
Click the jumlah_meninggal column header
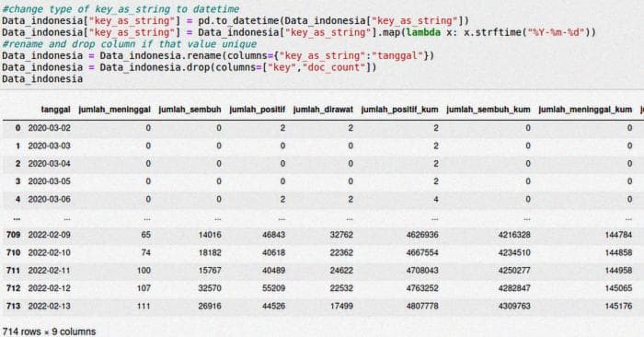114,110
